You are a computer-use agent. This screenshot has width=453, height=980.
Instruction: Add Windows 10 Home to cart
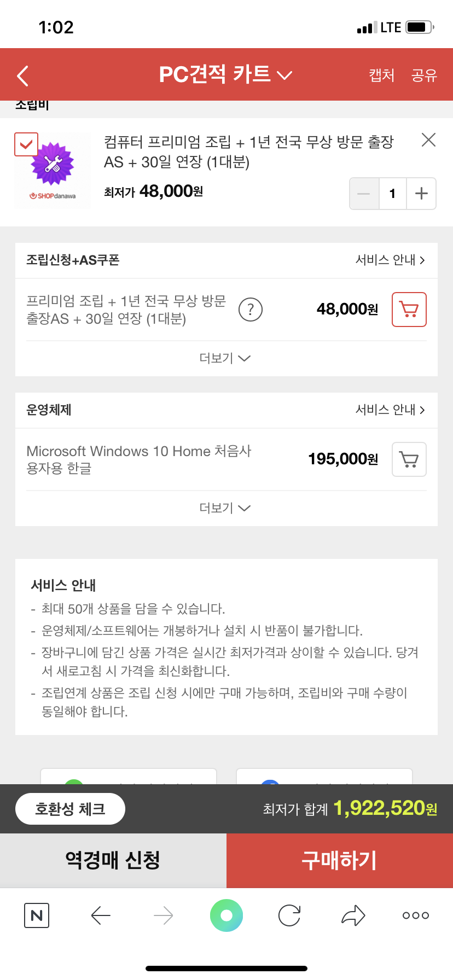[409, 459]
